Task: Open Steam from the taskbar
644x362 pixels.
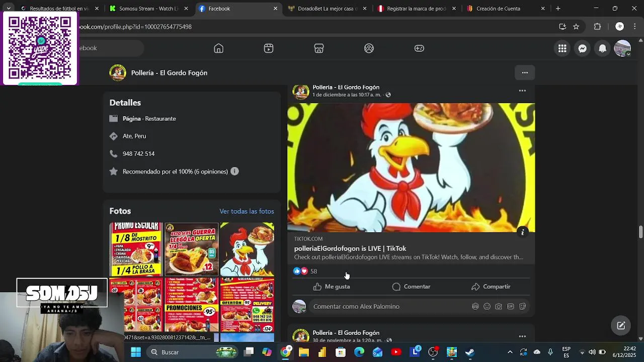Action: (x=470, y=352)
